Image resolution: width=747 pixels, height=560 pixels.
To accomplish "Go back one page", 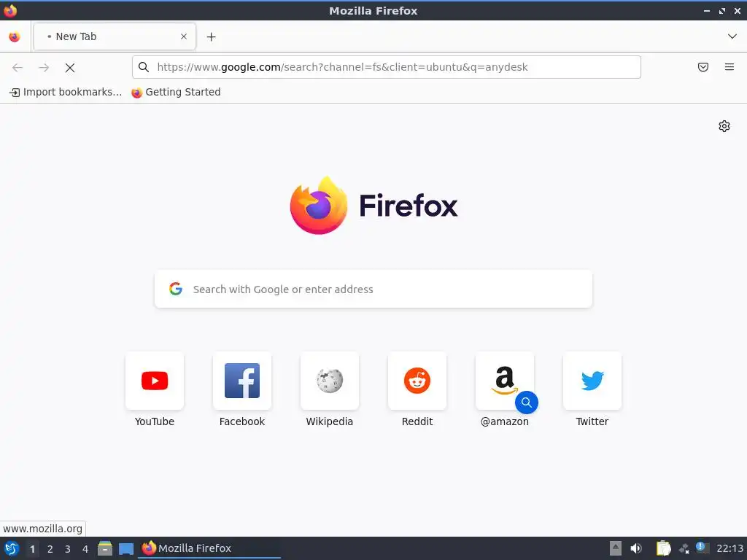I will coord(18,68).
